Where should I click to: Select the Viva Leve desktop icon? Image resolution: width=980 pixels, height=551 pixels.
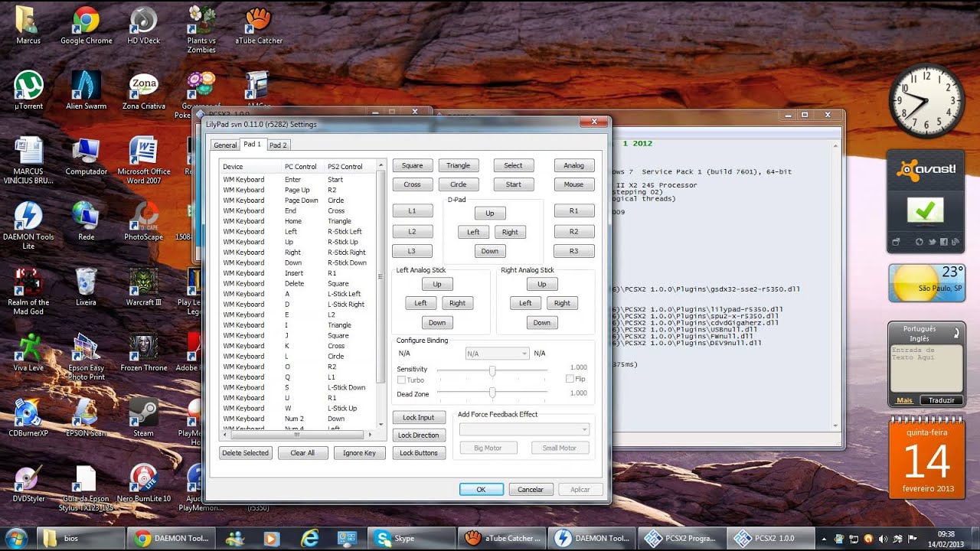pyautogui.click(x=29, y=352)
